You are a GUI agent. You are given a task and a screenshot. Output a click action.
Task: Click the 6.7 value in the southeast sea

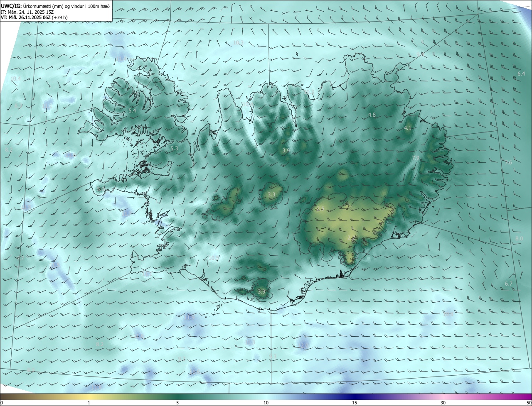pyautogui.click(x=509, y=284)
